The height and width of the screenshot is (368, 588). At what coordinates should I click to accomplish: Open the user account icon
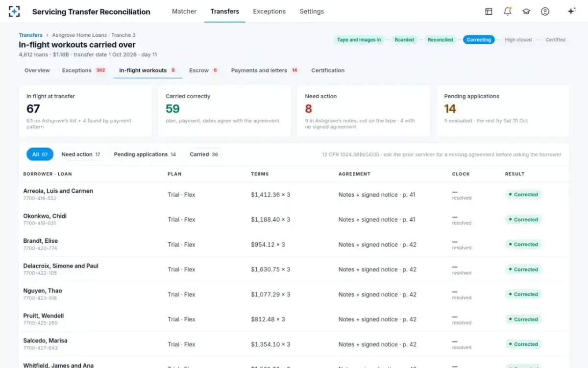click(x=545, y=11)
